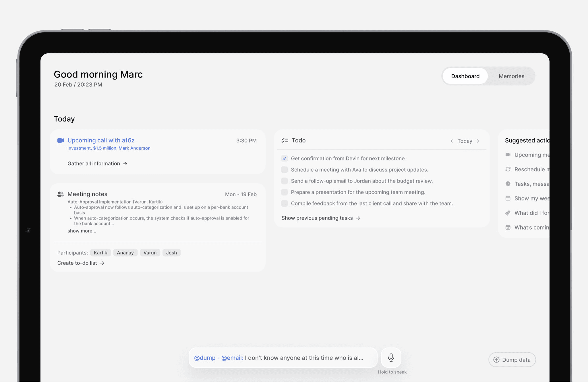
Task: Open Gather all information
Action: 94,163
